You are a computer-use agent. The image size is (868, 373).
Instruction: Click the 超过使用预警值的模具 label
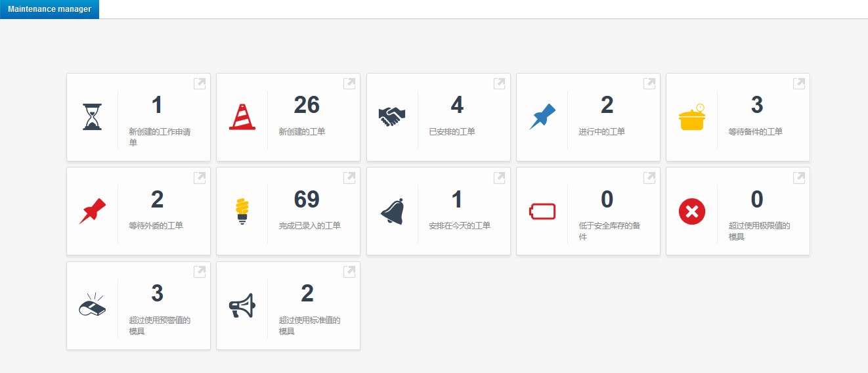coord(160,326)
